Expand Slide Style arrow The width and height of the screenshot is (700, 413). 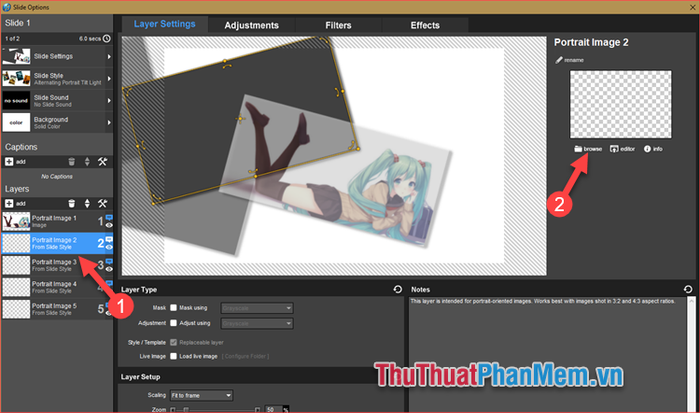point(109,79)
